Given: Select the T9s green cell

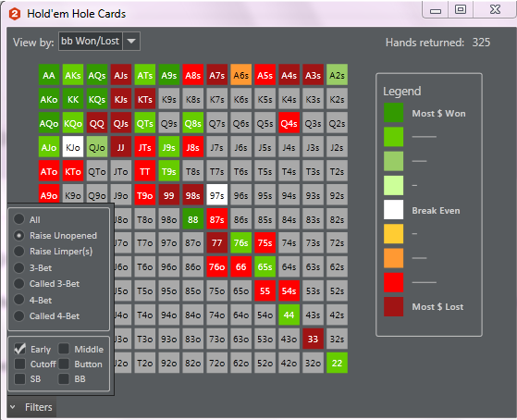Looking at the screenshot, I should pos(169,171).
